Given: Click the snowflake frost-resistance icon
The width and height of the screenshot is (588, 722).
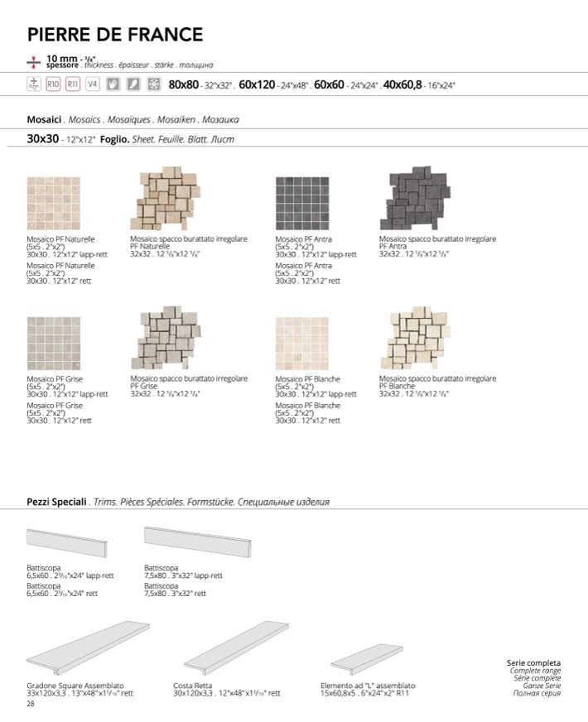Looking at the screenshot, I should coord(153,84).
